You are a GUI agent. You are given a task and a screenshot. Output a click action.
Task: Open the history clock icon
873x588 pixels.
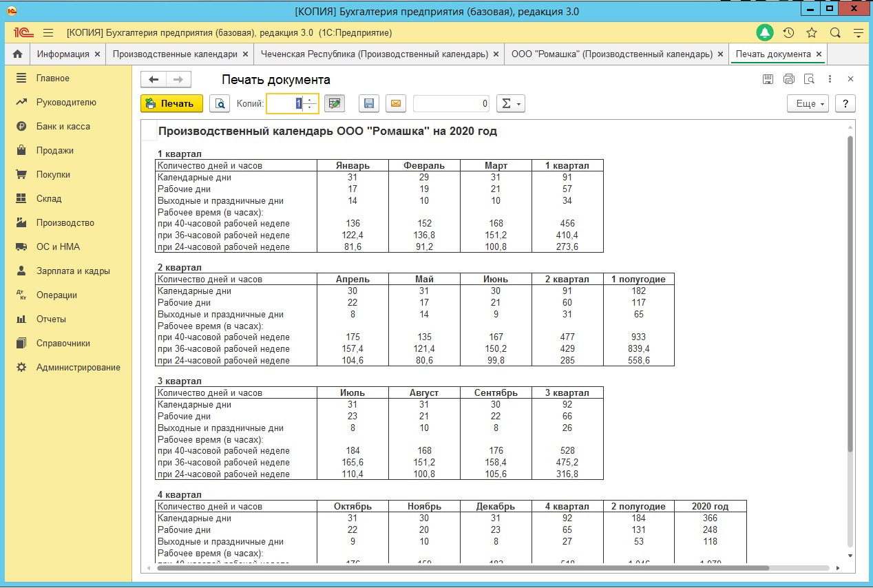[788, 32]
